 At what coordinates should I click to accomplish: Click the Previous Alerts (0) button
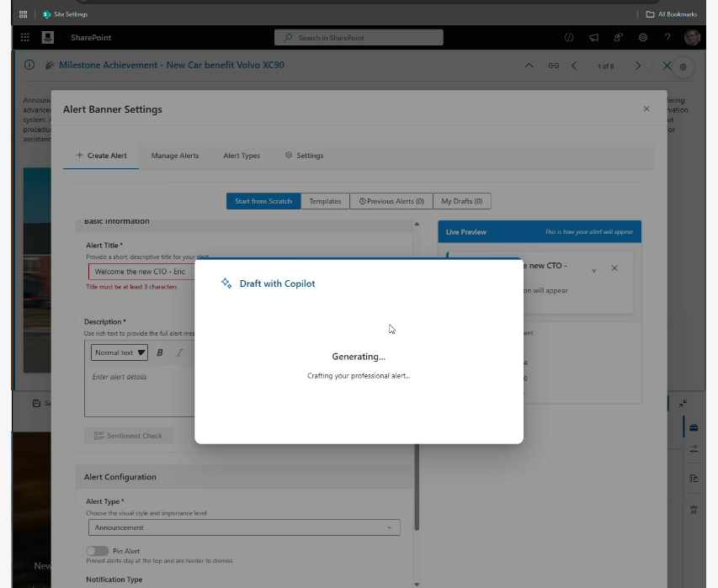point(391,201)
